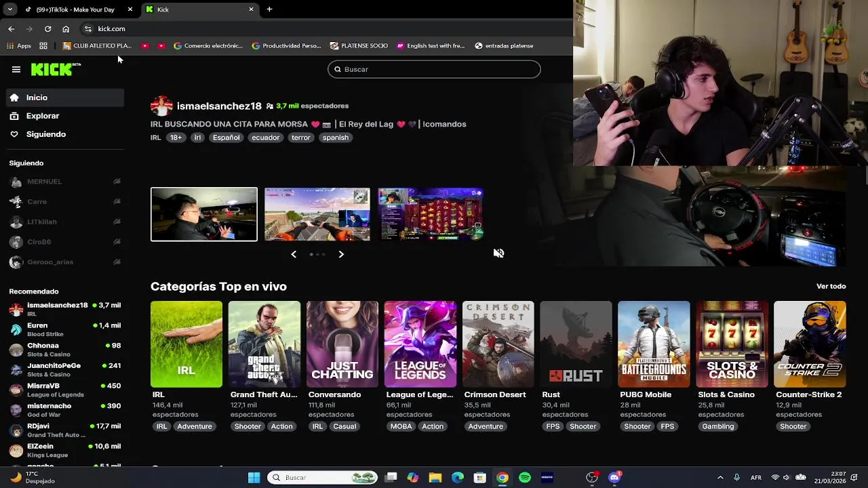Image resolution: width=868 pixels, height=488 pixels.
Task: Open the Slots & Casino category card
Action: [732, 344]
